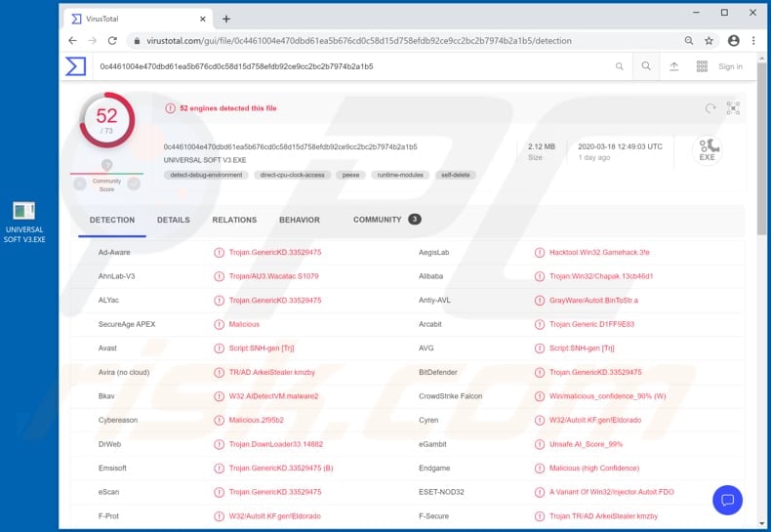Click CrowdStrike Falcon engine name

pyautogui.click(x=451, y=396)
